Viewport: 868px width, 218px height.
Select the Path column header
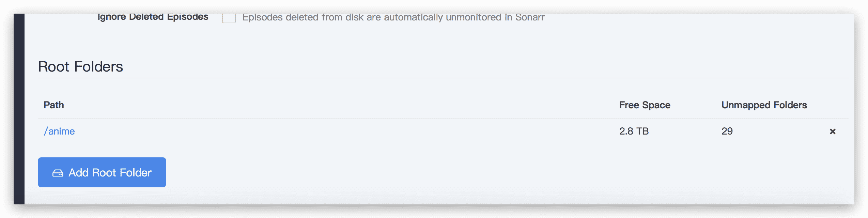[x=54, y=105]
